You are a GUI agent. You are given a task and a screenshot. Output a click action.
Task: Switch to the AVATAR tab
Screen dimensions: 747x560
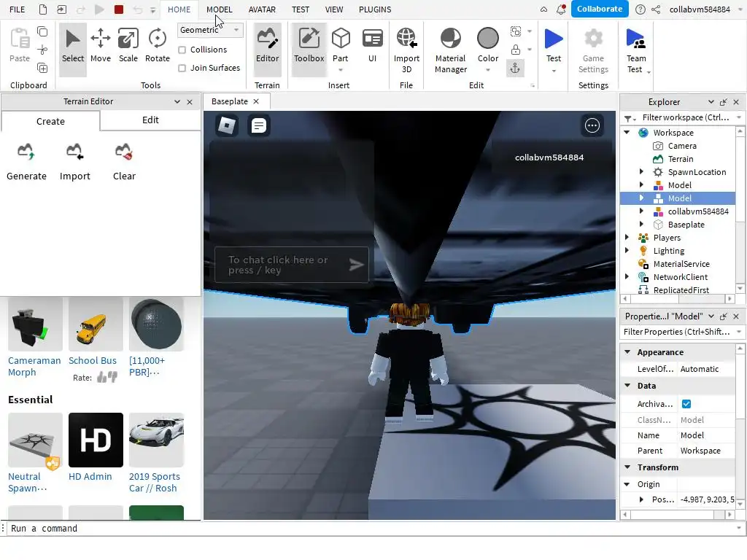click(x=262, y=9)
